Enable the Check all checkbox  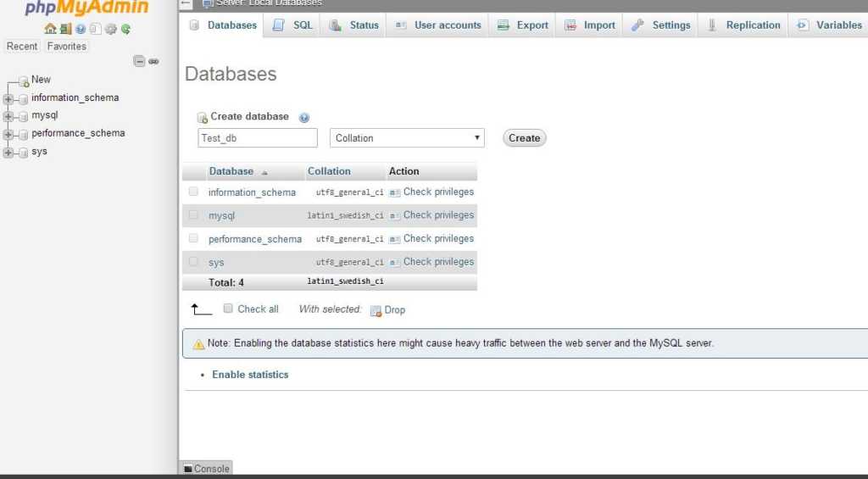[x=228, y=309]
